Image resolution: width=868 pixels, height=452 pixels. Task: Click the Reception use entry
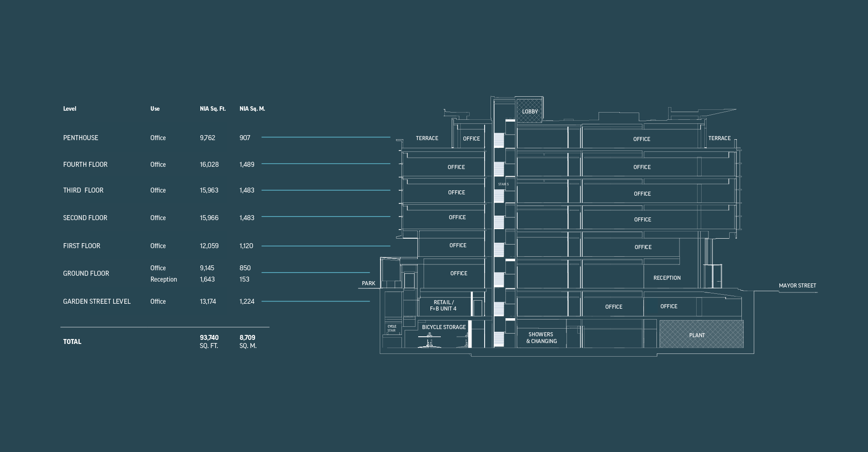point(164,279)
